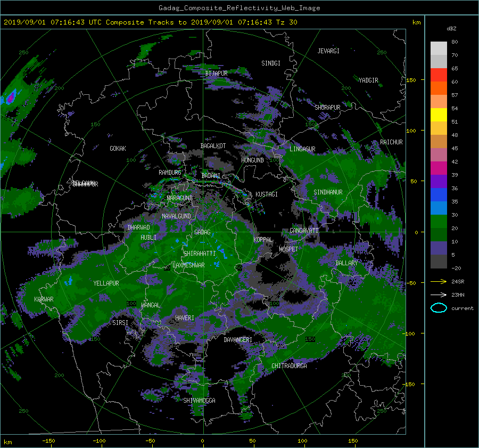Click the YADGIR city label
Image resolution: width=479 pixels, height=448 pixels.
[368, 80]
